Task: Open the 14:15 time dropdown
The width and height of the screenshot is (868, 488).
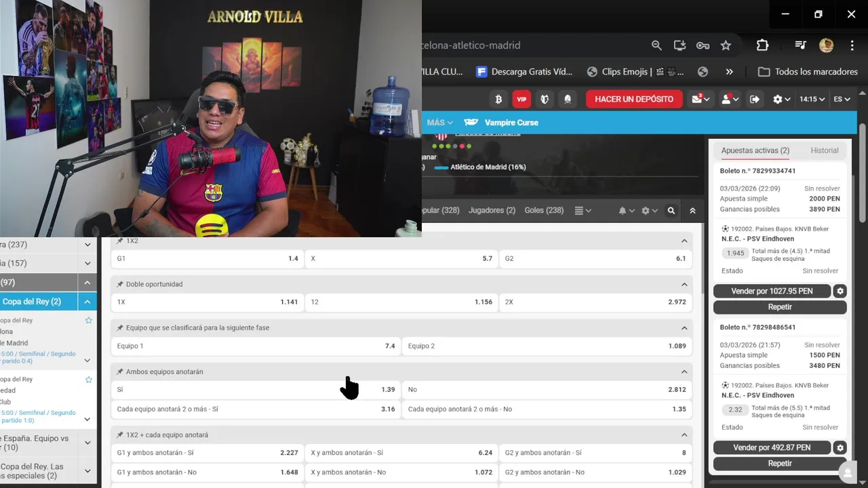Action: pyautogui.click(x=812, y=99)
